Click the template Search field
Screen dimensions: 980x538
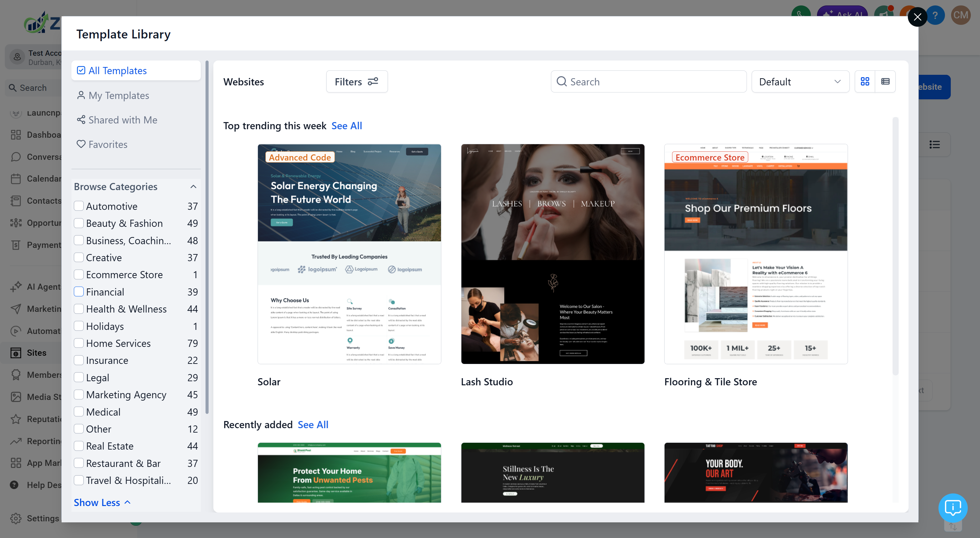(x=648, y=81)
